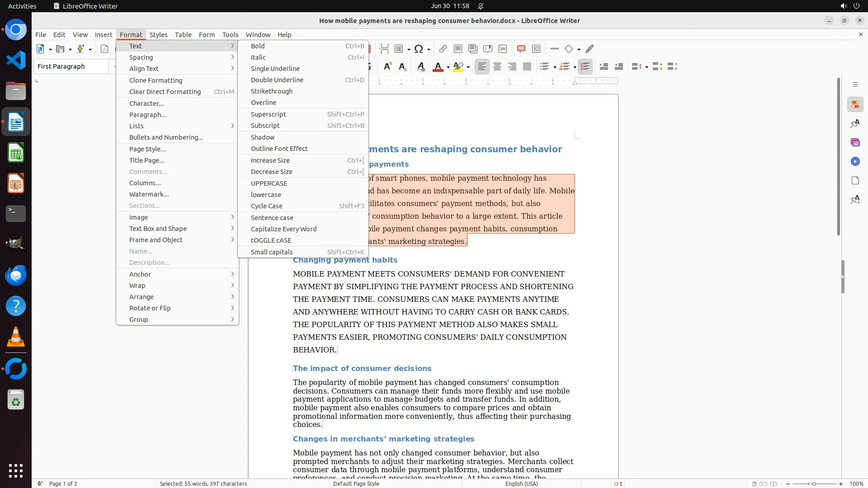Open the Navigator compass icon in the sidebar

855,162
